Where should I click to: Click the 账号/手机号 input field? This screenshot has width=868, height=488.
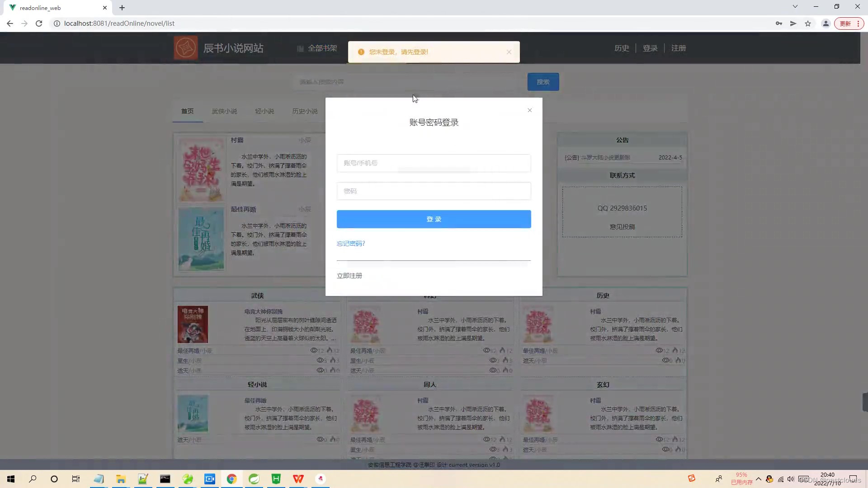(434, 163)
